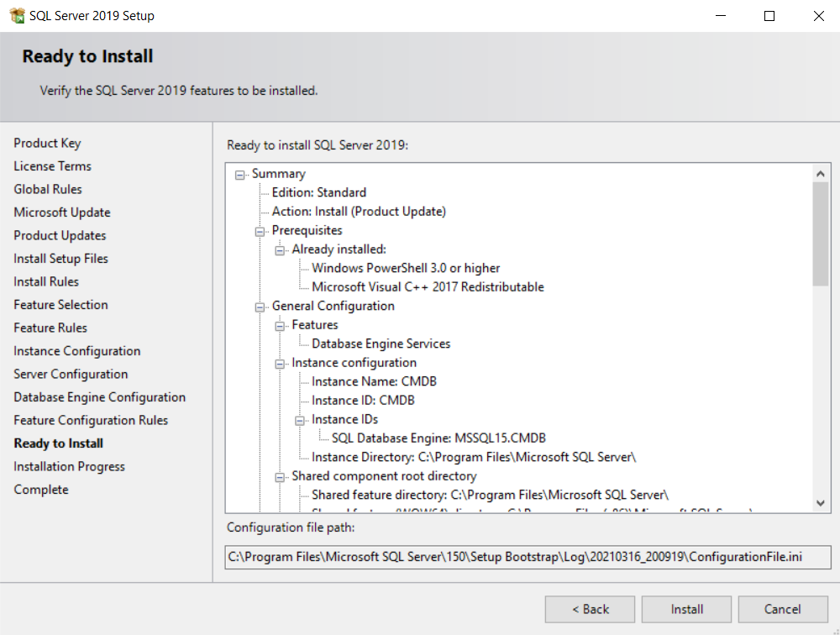Select 'Windows PowerShell 3.0 or higher' row
This screenshot has height=635, width=840.
pos(406,268)
